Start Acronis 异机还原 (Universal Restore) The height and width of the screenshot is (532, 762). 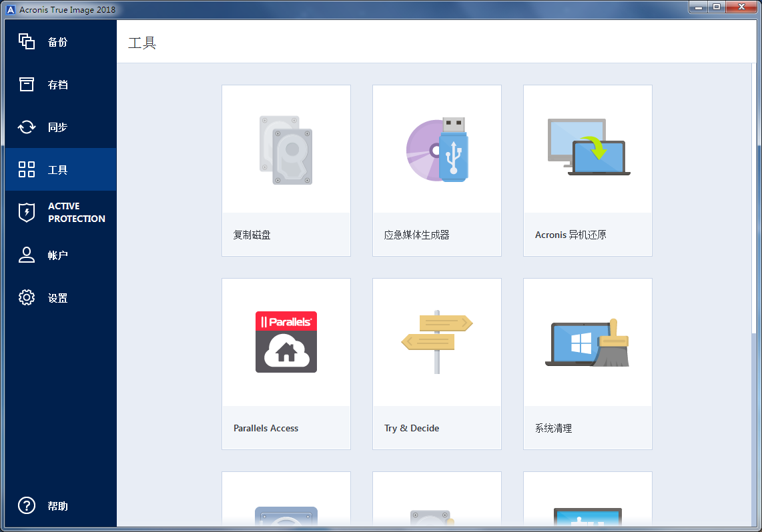point(587,170)
